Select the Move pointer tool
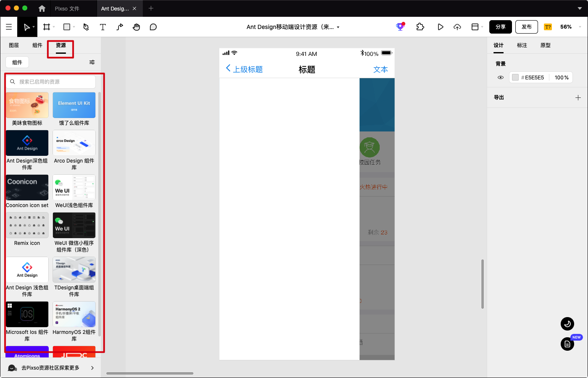 point(26,27)
